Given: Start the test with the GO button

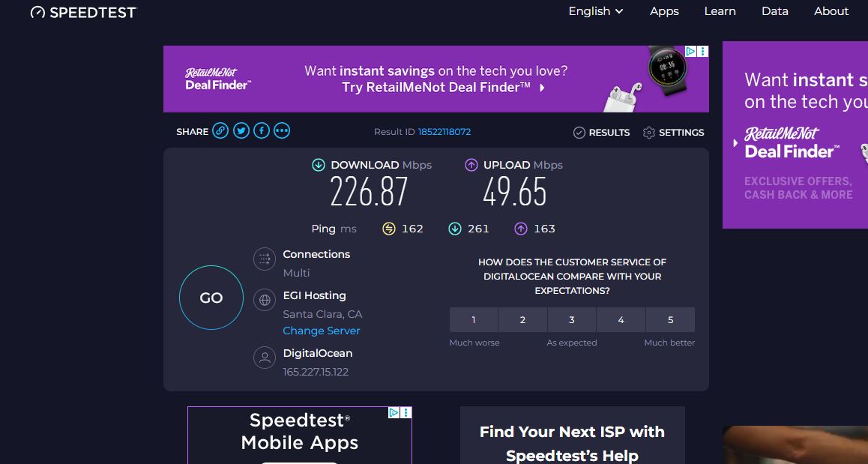Looking at the screenshot, I should (x=211, y=298).
